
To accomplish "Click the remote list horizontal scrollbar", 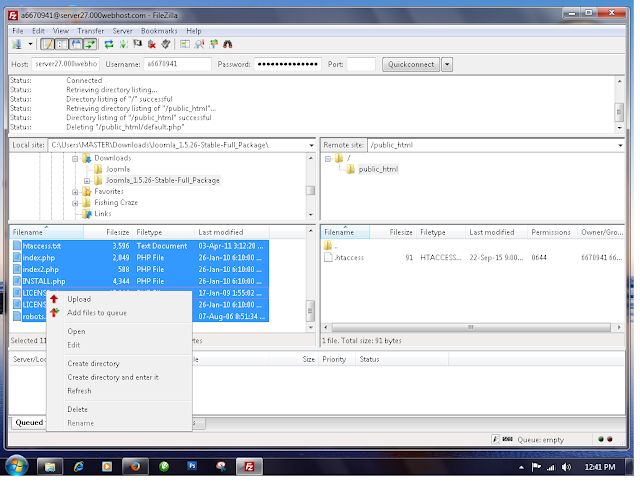I will click(471, 328).
